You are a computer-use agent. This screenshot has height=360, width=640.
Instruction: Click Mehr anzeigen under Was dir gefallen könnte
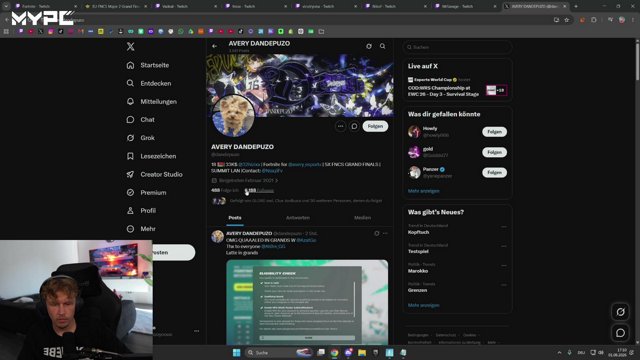[424, 191]
